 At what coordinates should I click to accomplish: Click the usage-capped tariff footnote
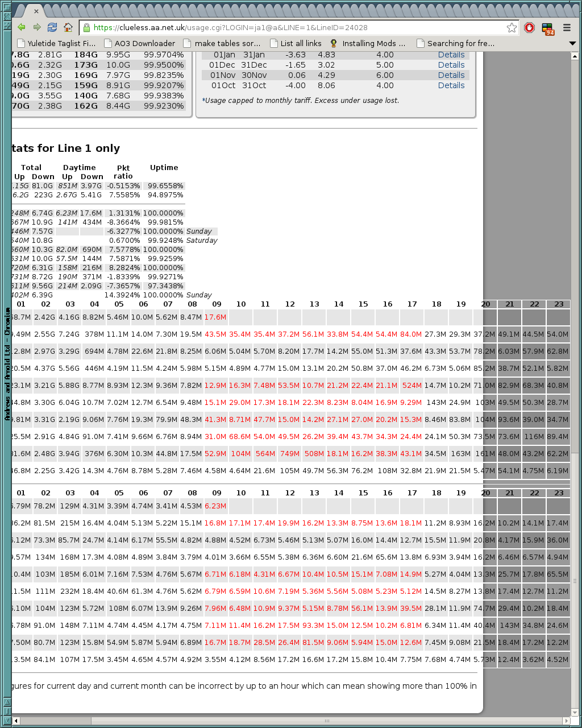coord(301,101)
